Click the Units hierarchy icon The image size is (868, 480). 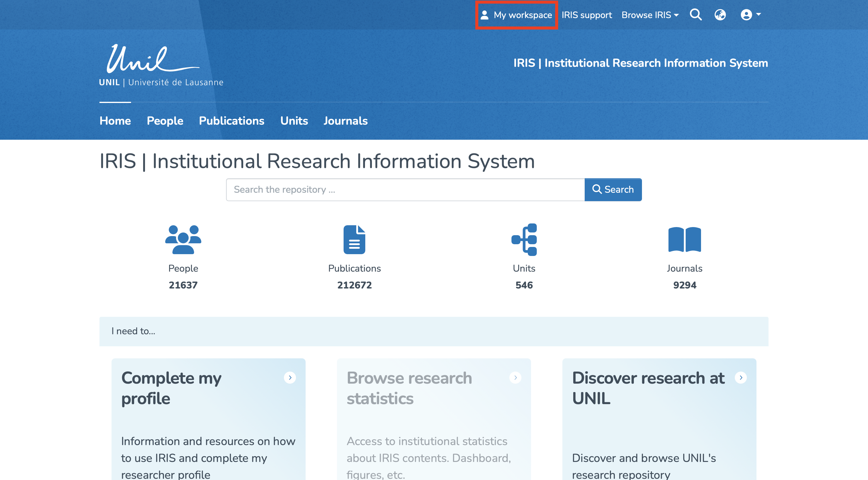524,239
